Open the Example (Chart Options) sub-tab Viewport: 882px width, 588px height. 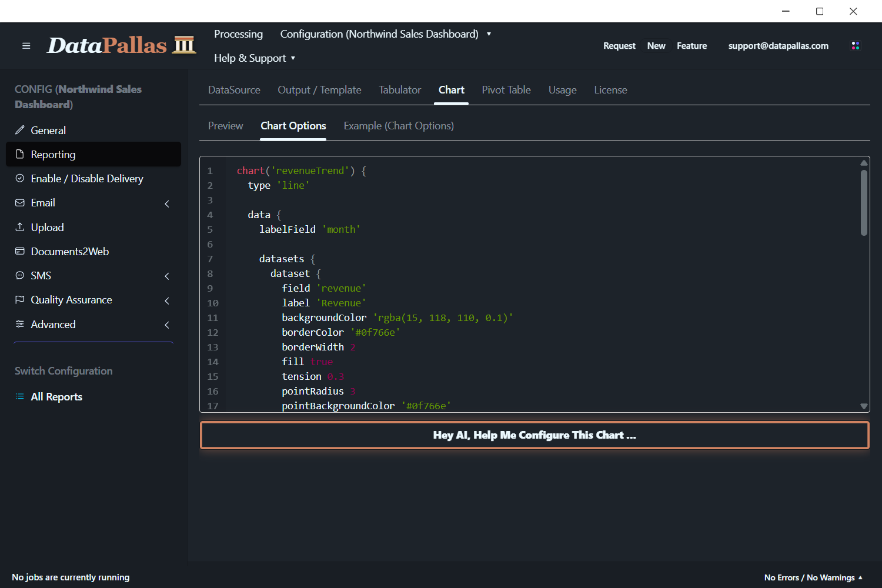399,126
